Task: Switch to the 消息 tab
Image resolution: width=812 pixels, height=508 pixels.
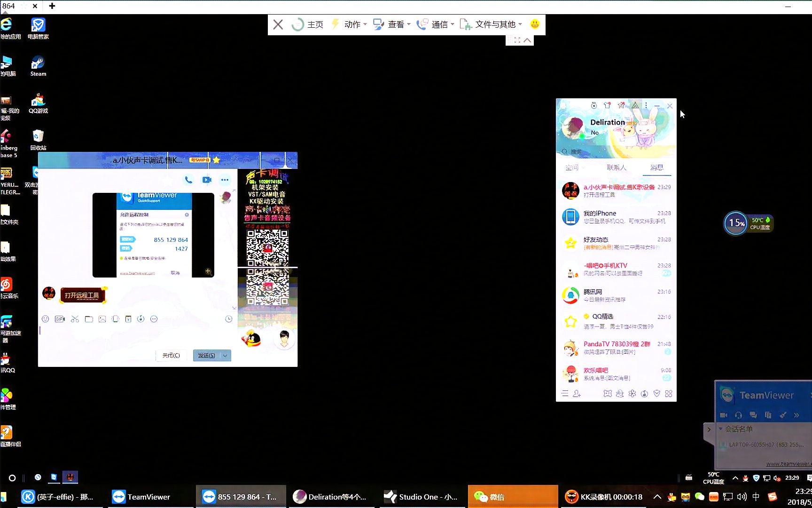Action: coord(656,167)
